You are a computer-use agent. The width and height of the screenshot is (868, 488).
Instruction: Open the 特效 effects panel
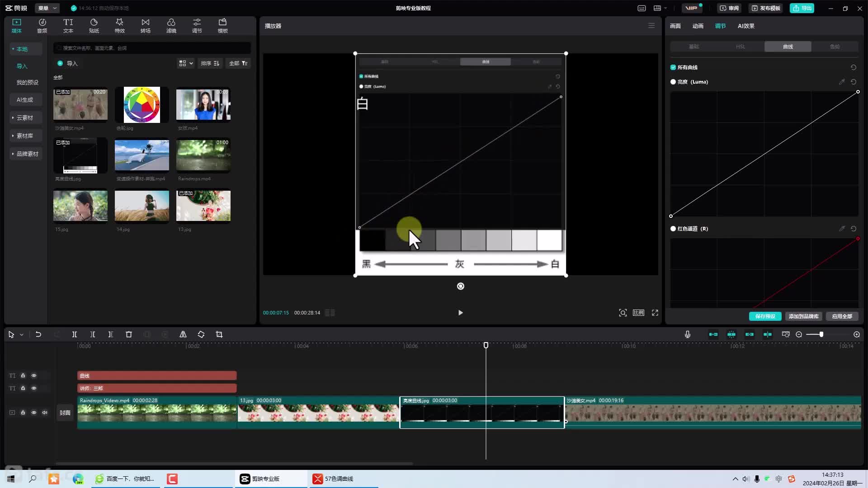coord(119,26)
